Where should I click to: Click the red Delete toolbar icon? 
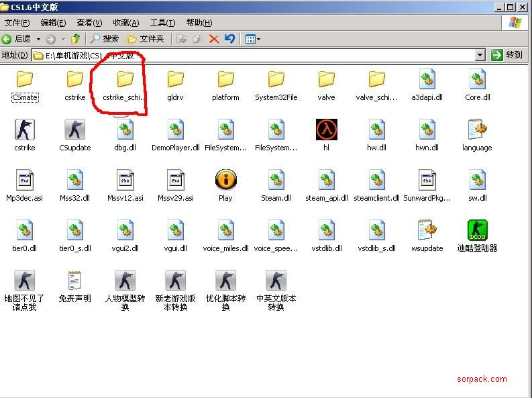pyautogui.click(x=214, y=39)
